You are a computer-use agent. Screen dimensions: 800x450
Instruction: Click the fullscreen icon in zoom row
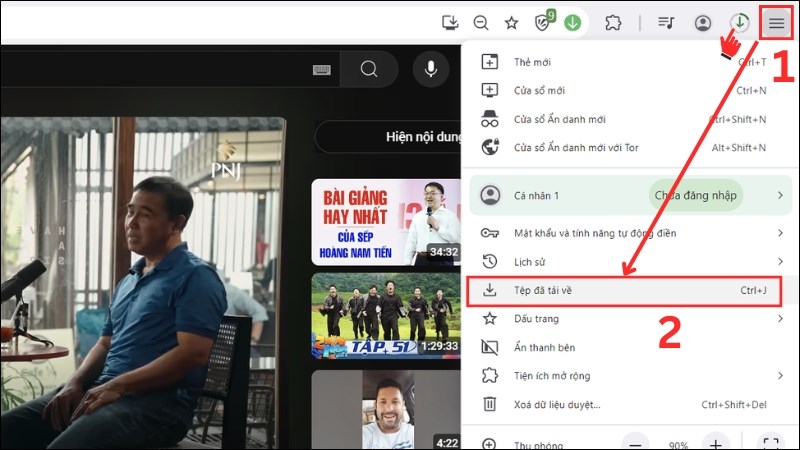pos(771,444)
